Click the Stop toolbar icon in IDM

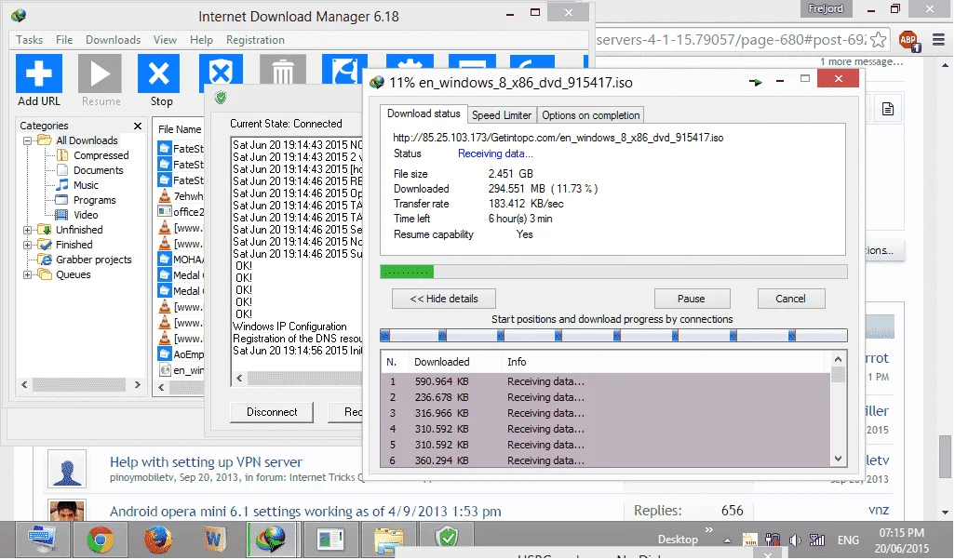159,73
